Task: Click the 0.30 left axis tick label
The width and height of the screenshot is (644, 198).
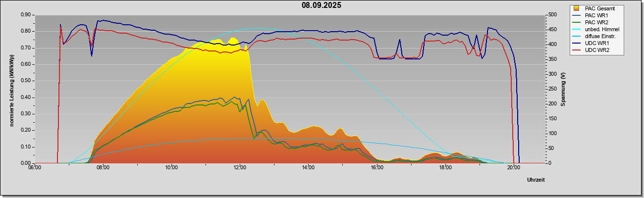Action: 26,114
